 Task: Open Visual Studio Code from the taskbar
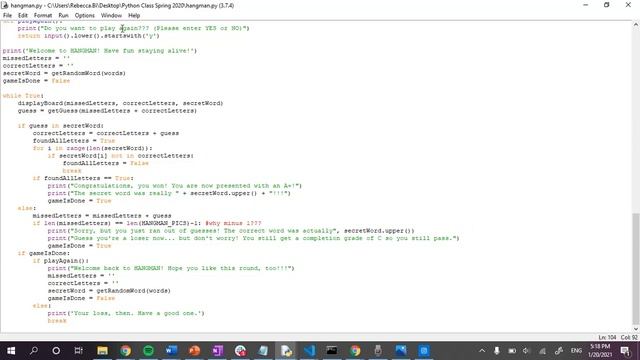pyautogui.click(x=309, y=351)
